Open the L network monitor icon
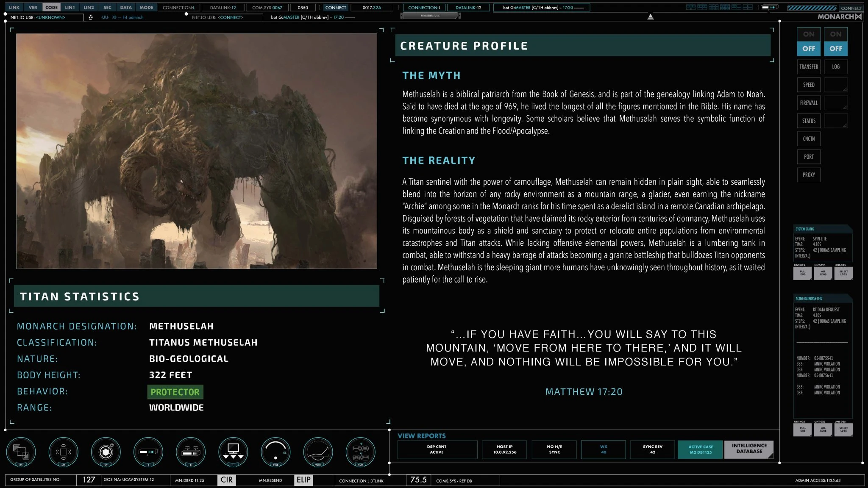Image resolution: width=868 pixels, height=488 pixels. [x=233, y=452]
